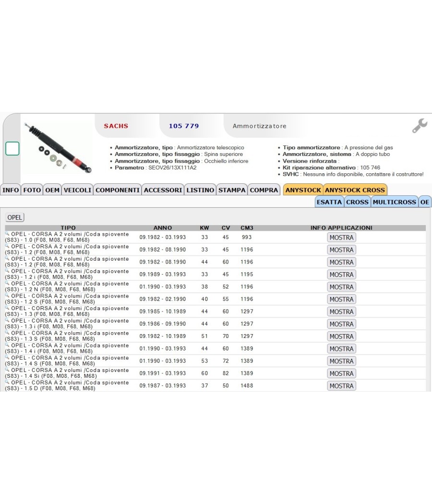This screenshot has width=432, height=504.
Task: Click the 1488 cm3 value
Action: click(247, 385)
